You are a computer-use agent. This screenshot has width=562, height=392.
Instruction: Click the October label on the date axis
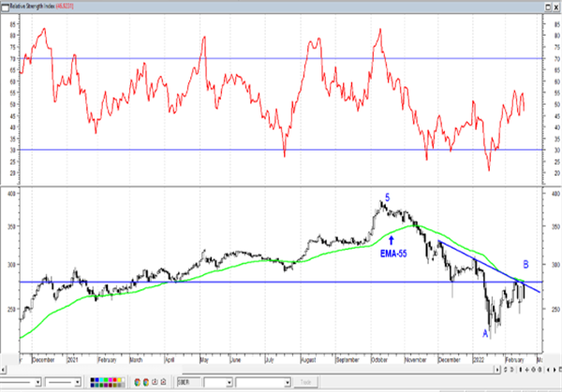tap(379, 360)
